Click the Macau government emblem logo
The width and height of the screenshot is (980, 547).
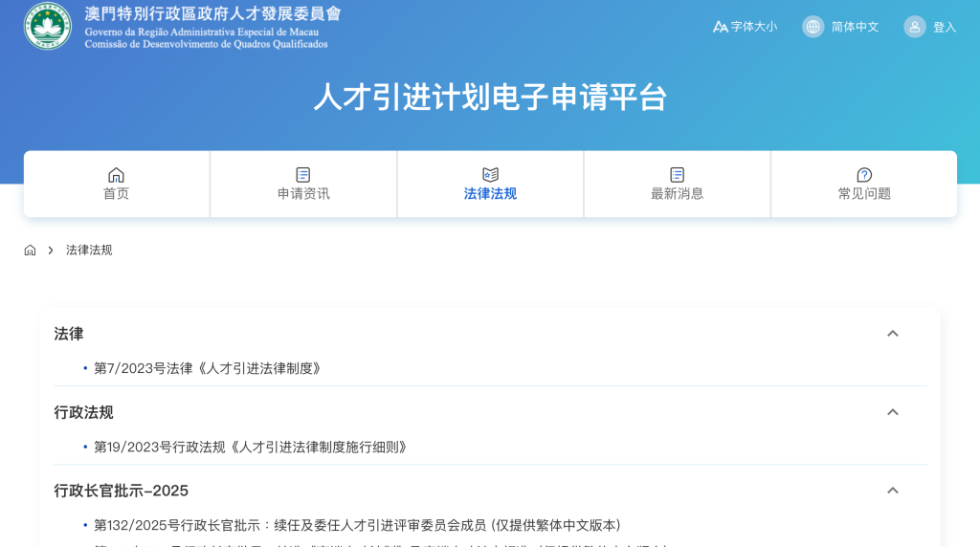tap(48, 27)
